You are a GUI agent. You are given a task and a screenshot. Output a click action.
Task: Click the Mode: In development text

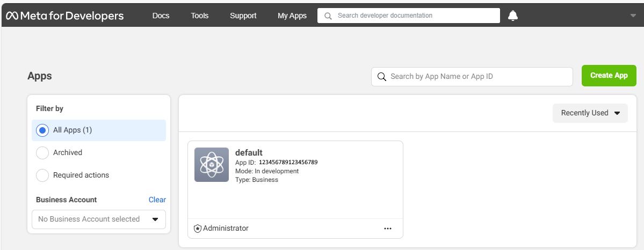pyautogui.click(x=267, y=171)
